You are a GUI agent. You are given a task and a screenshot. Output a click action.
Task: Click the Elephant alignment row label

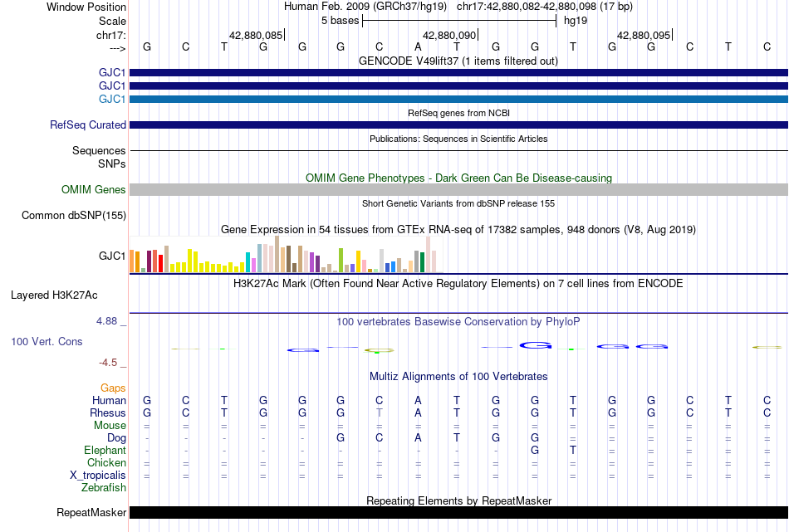pyautogui.click(x=105, y=450)
